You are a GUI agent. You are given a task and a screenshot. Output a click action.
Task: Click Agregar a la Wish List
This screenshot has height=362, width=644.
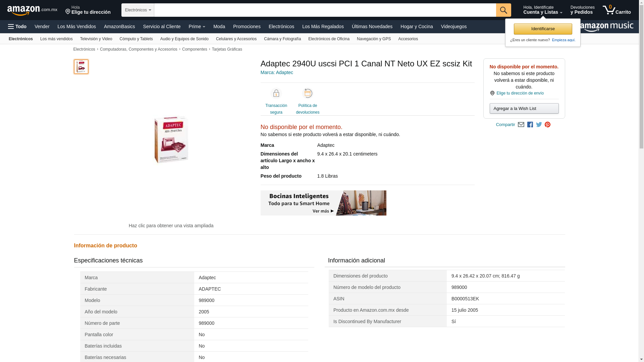coord(524,109)
